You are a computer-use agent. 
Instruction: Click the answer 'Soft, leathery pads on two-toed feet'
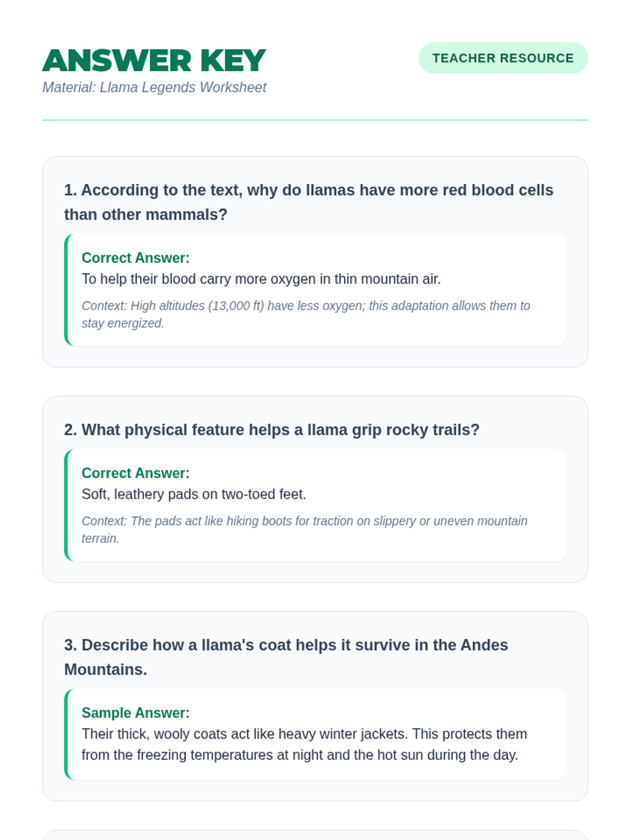click(x=194, y=494)
